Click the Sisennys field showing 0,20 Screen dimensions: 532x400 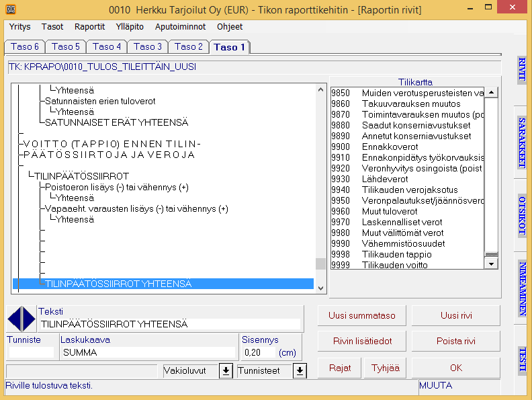259,352
